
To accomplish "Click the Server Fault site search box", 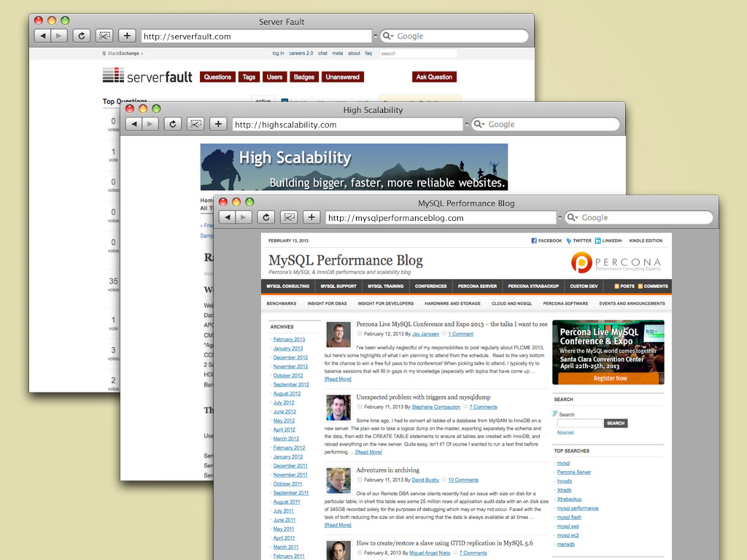I will point(418,53).
